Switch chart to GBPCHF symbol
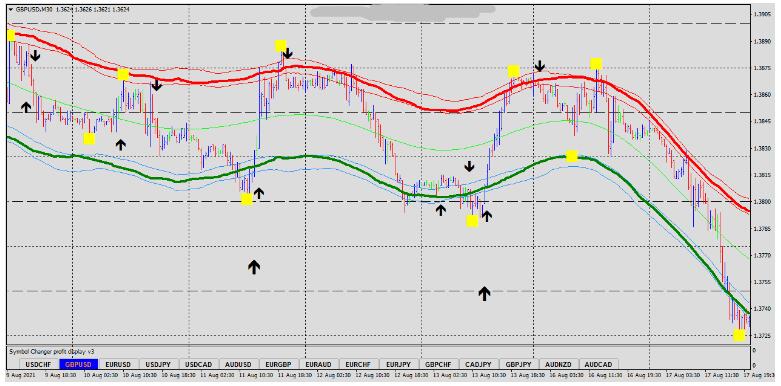The image size is (781, 386). click(x=439, y=364)
